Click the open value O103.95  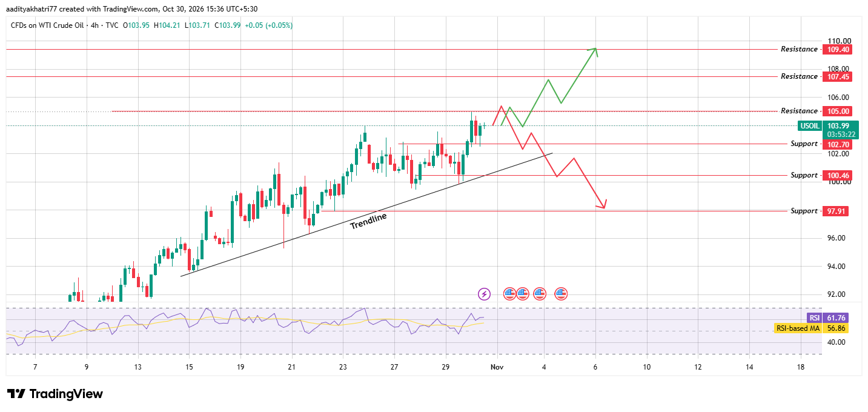tap(137, 25)
